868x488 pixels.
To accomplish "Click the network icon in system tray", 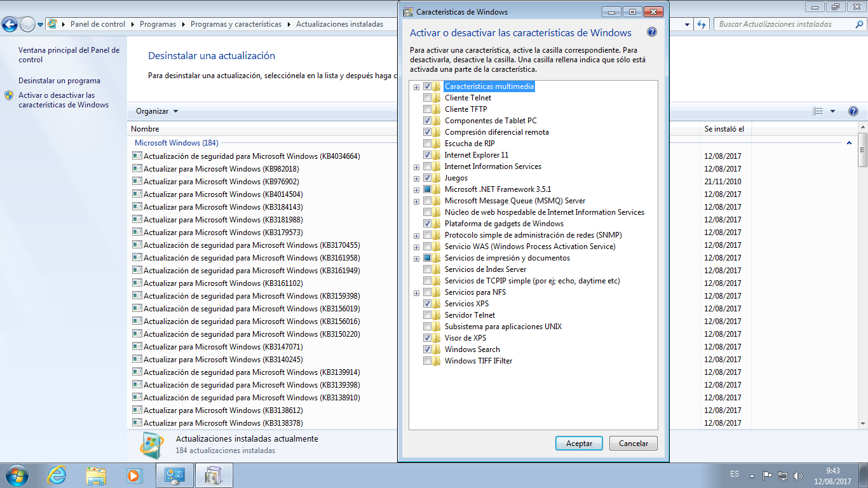I will [783, 475].
